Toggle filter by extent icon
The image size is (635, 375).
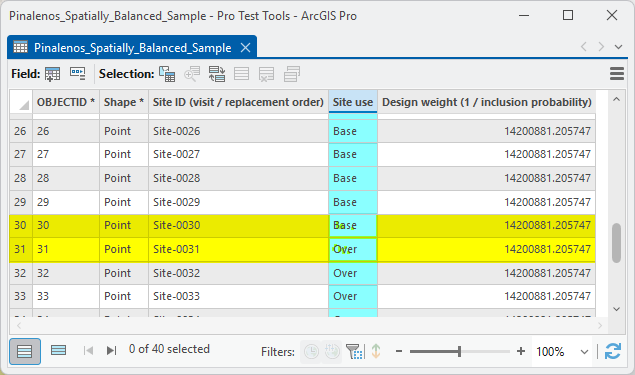[355, 352]
